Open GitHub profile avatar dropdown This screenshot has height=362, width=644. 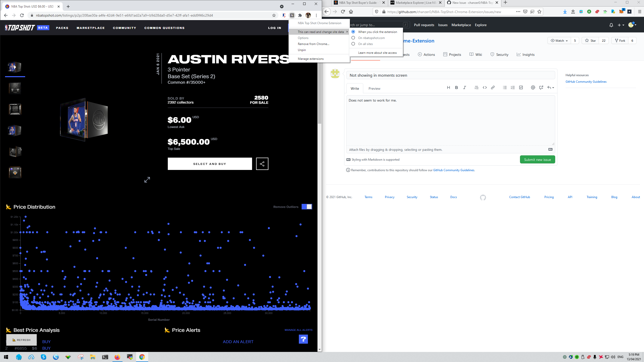click(x=632, y=25)
